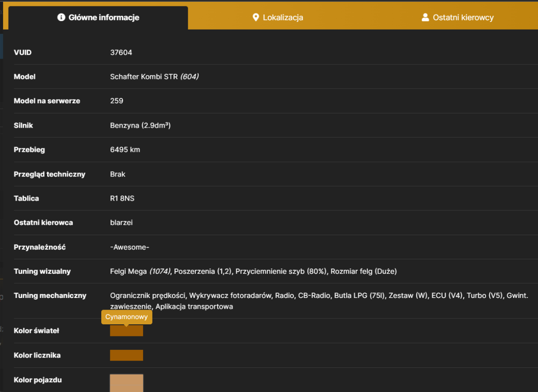Click the Felgi Mega (1074) tuning entry

tap(140, 271)
